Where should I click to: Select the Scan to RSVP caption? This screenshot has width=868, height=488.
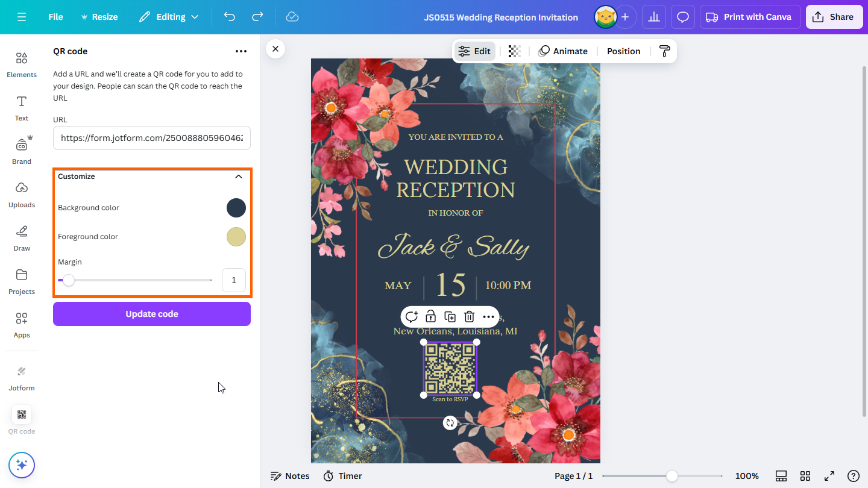[x=450, y=399]
